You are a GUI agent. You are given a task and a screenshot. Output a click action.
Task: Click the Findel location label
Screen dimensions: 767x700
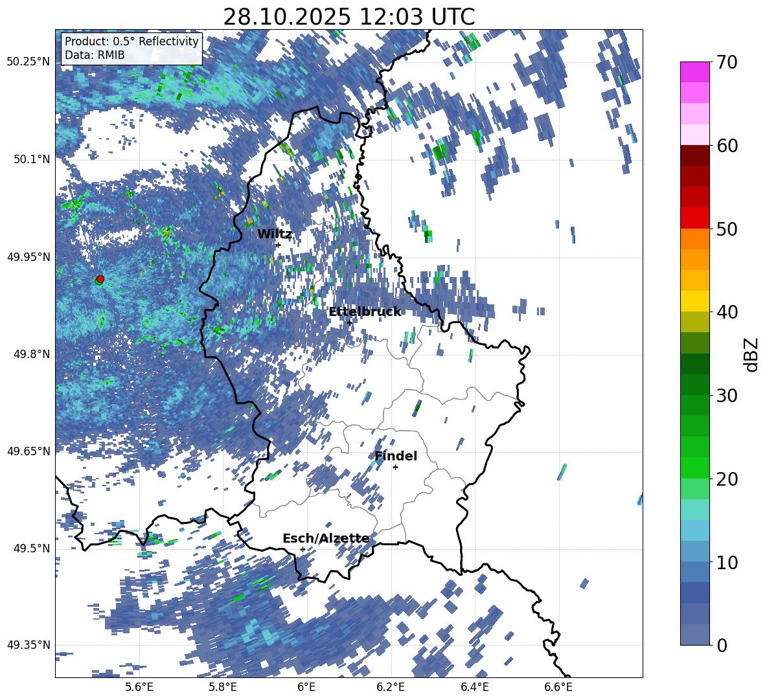click(x=396, y=456)
